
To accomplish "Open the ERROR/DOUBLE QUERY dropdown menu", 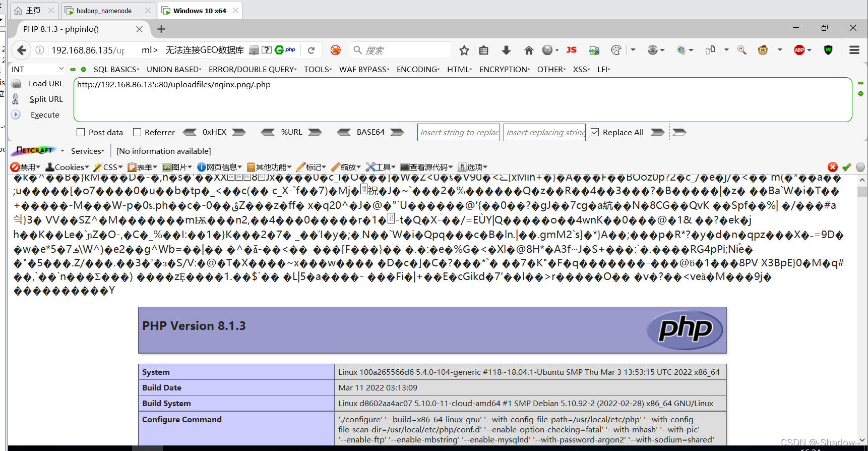I will point(253,70).
